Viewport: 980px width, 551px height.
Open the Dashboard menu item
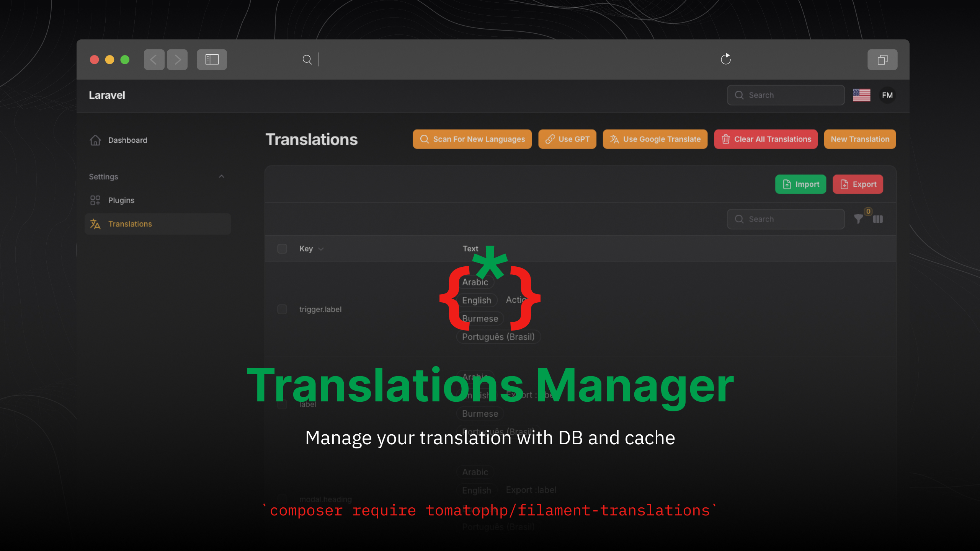click(127, 140)
